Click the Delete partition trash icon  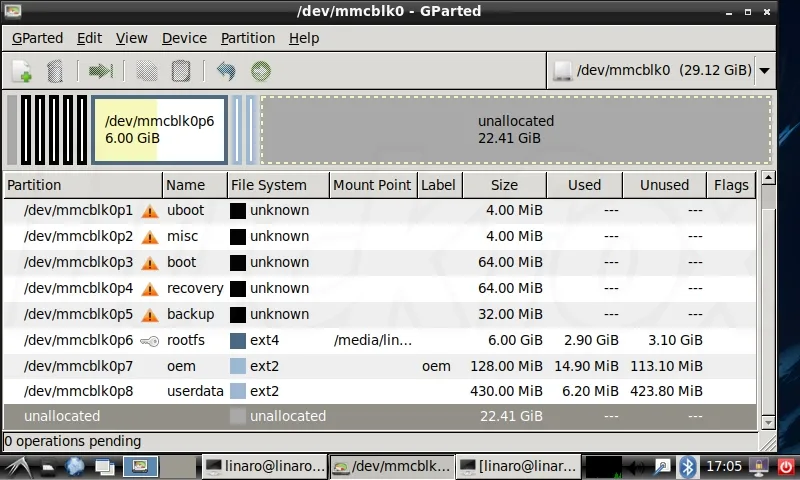tap(55, 71)
